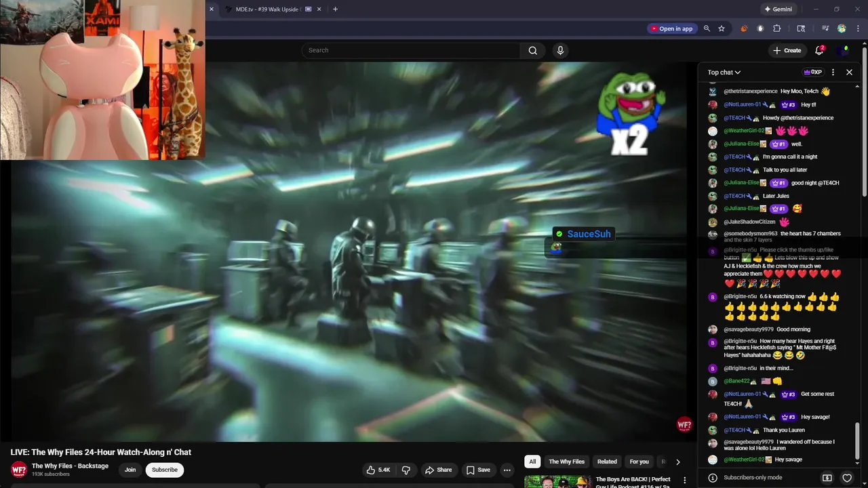Open more actions under video
The image size is (868, 488).
point(507,470)
